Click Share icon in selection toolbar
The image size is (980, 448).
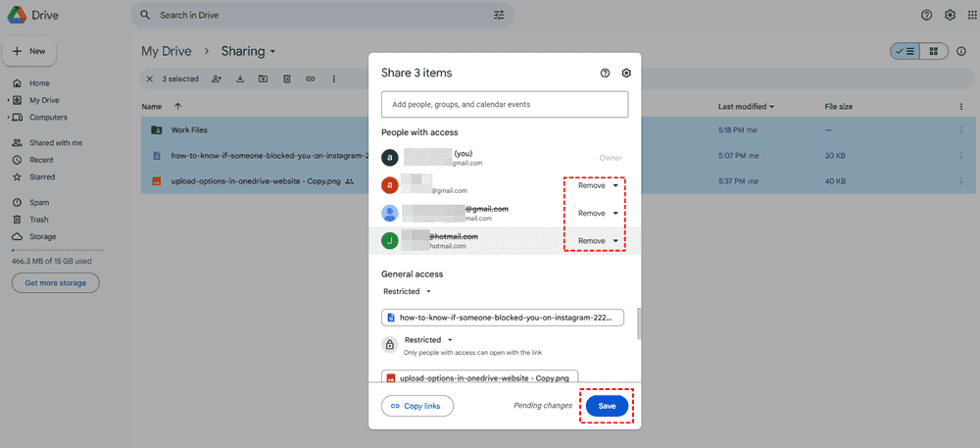217,78
